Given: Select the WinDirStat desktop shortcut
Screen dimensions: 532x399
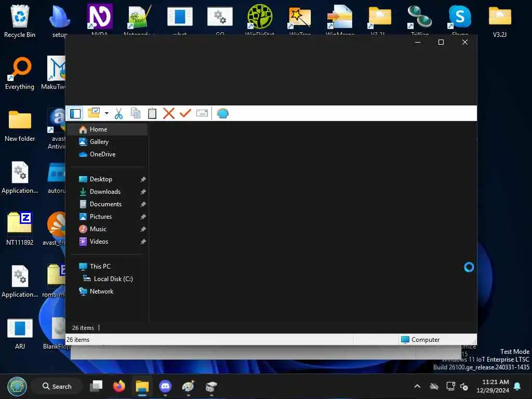Looking at the screenshot, I should point(260,19).
